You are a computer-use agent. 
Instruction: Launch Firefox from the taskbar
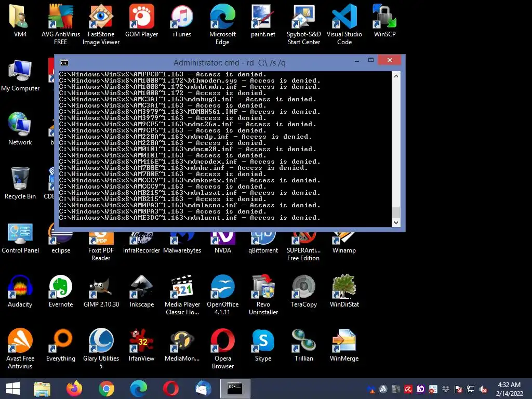pos(74,389)
